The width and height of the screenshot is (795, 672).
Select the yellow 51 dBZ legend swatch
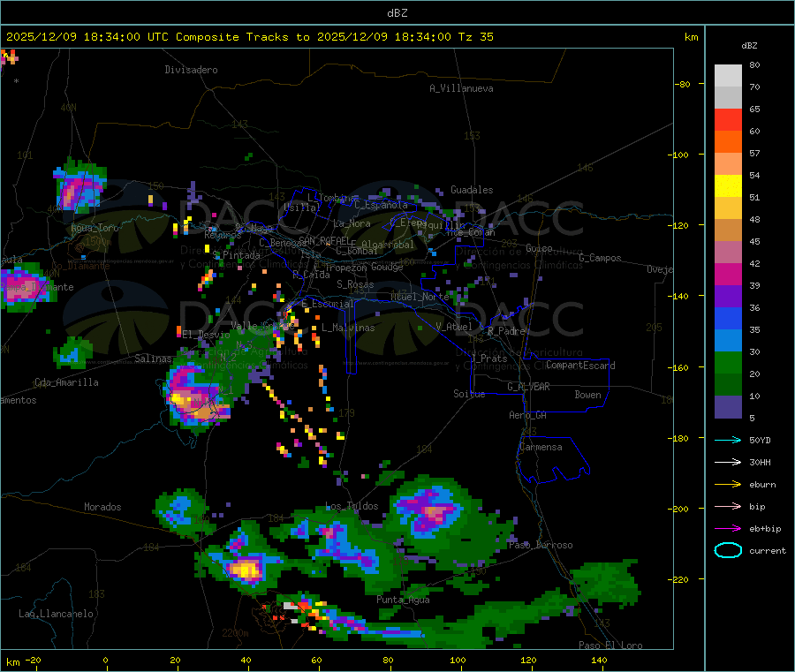pos(728,186)
